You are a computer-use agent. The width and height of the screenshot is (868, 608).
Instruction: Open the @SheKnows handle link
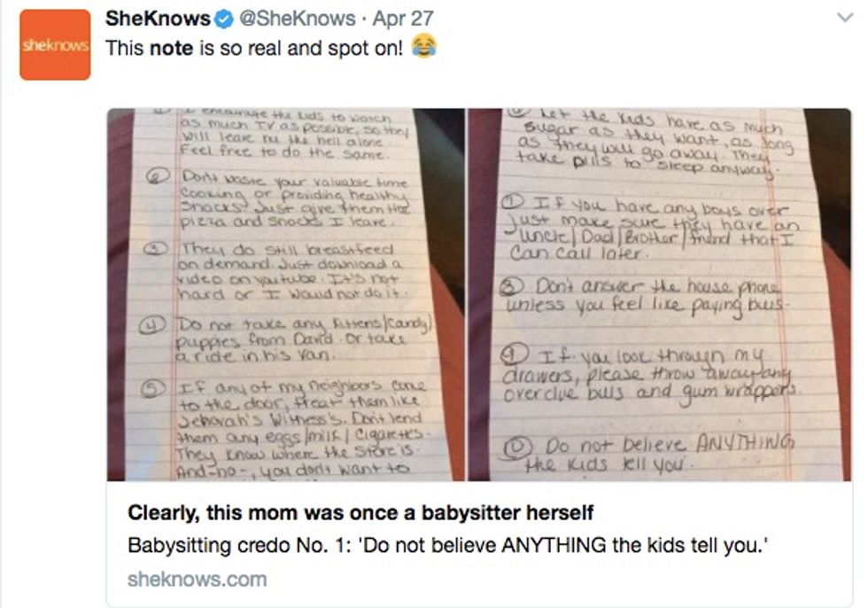pyautogui.click(x=297, y=19)
